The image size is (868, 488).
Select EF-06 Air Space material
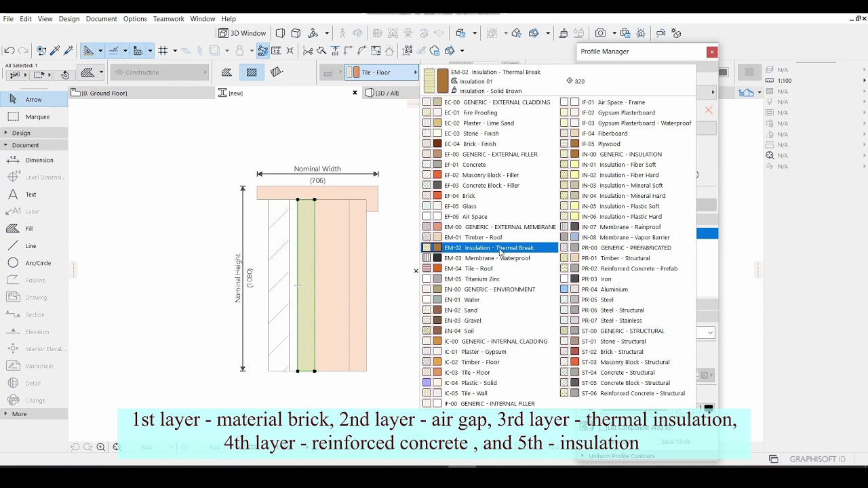click(x=490, y=217)
